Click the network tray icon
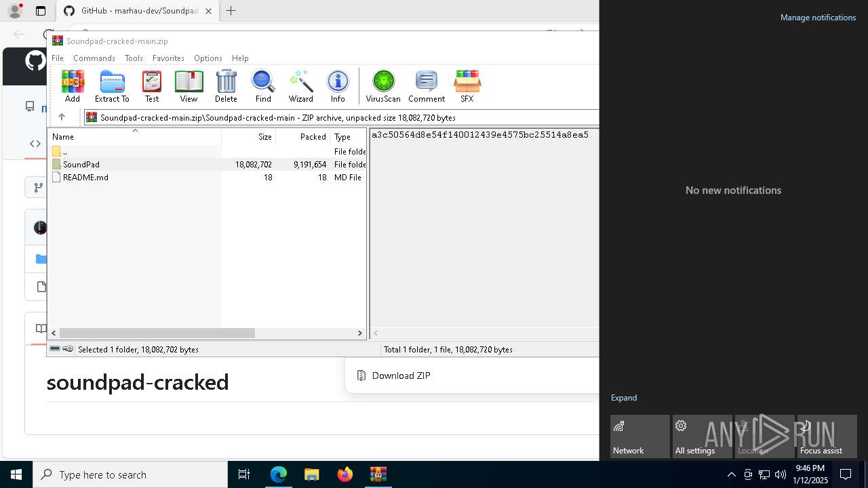This screenshot has width=868, height=488. pyautogui.click(x=764, y=474)
